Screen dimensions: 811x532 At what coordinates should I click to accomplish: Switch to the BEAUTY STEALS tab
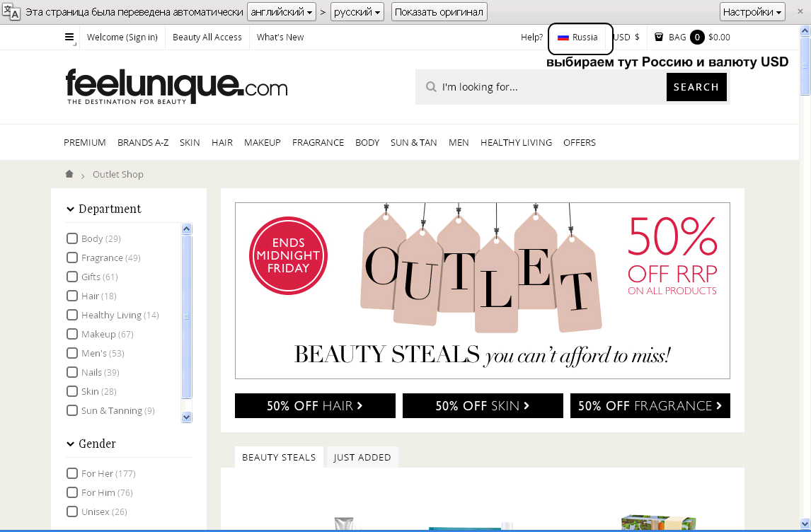coord(279,457)
